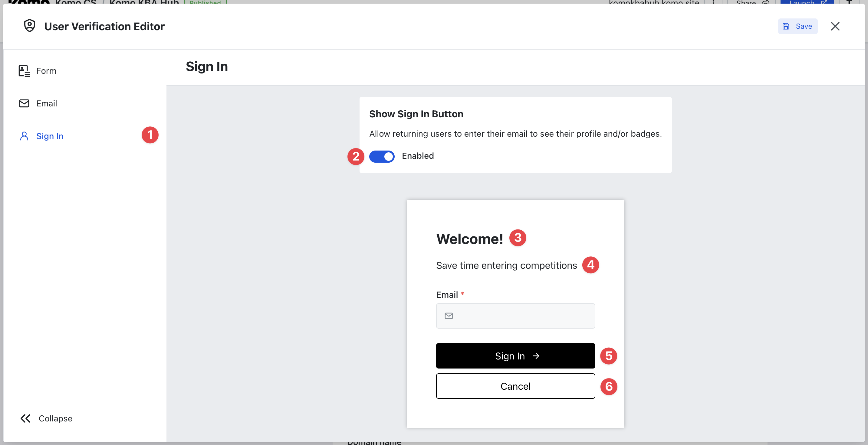
Task: Click the Sign In person icon
Action: (x=24, y=136)
